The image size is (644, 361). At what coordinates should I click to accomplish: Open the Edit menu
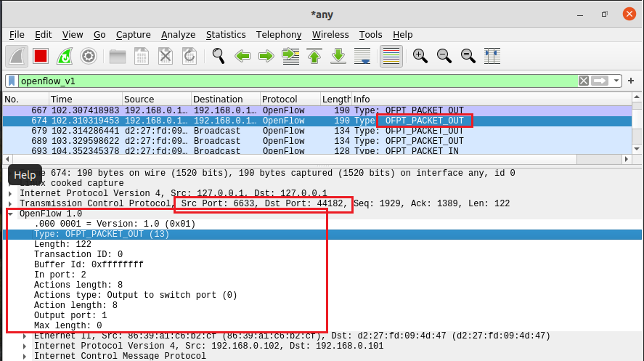(x=43, y=35)
